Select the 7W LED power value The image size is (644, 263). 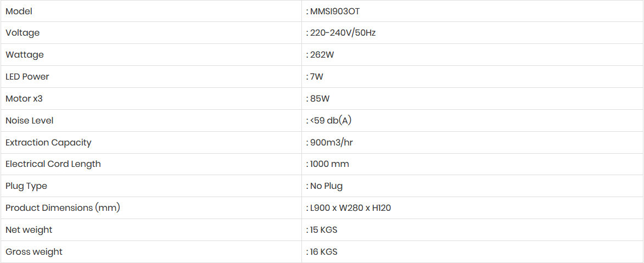click(x=317, y=77)
